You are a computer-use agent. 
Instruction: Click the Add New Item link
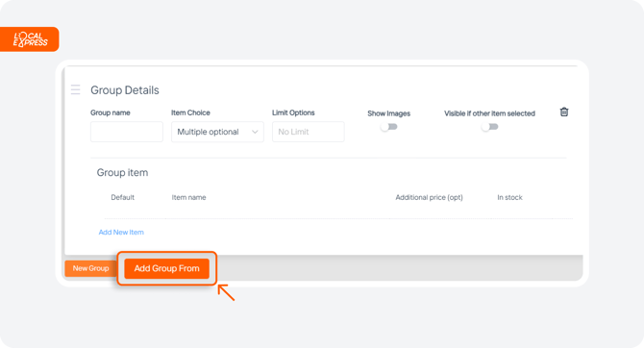click(x=121, y=232)
